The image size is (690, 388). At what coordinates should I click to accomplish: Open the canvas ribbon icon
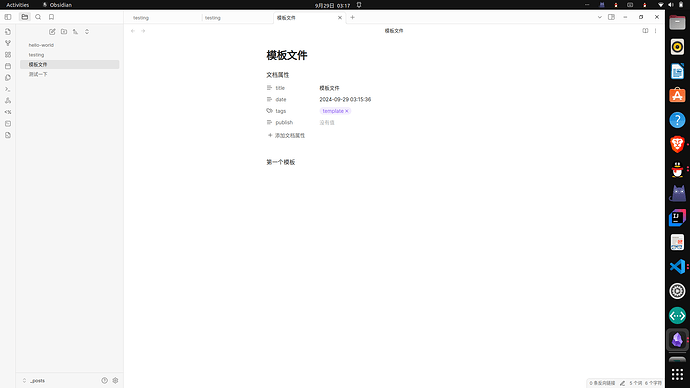point(8,55)
